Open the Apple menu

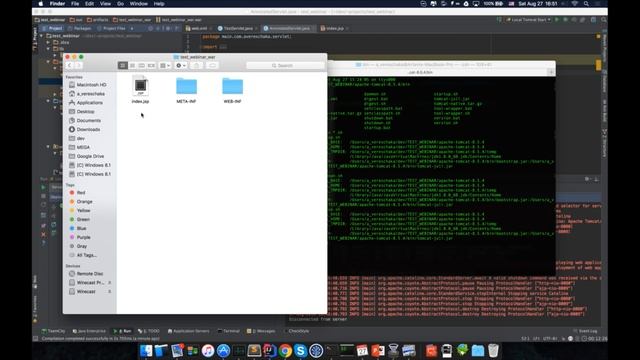tap(40, 4)
